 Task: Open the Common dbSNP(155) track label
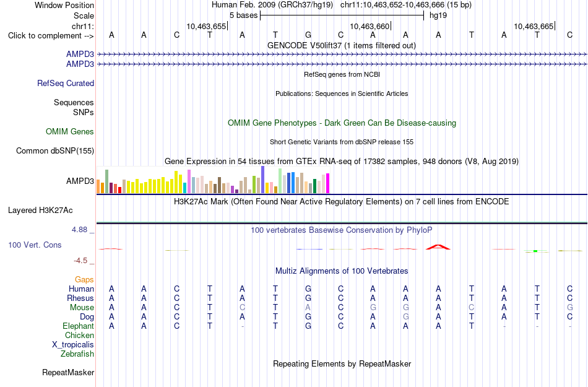click(x=54, y=150)
